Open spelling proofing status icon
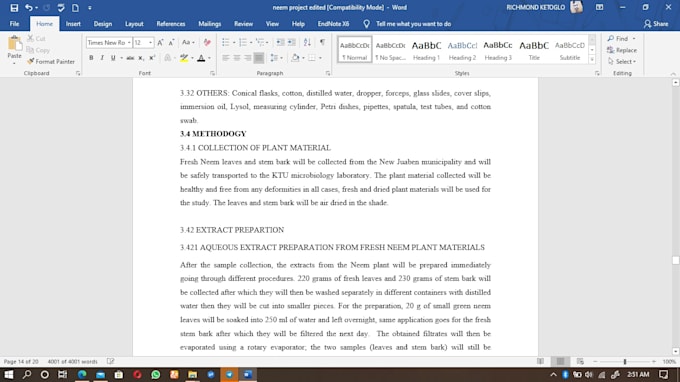The width and height of the screenshot is (680, 382). coord(111,361)
